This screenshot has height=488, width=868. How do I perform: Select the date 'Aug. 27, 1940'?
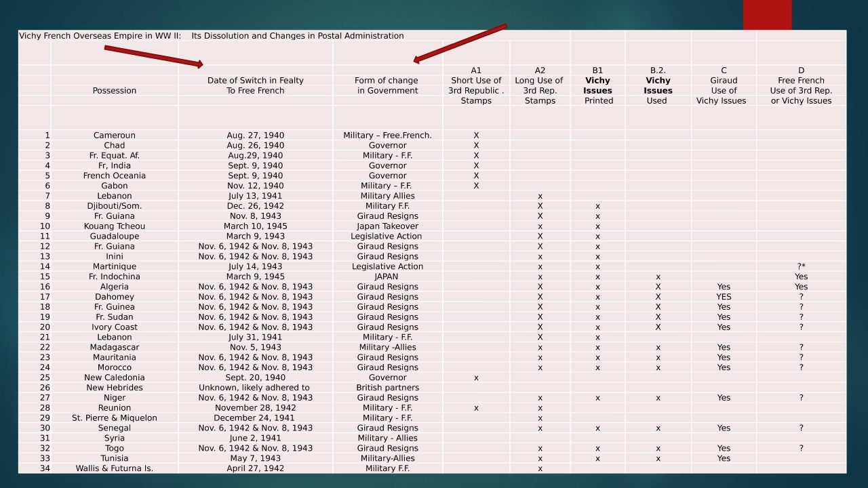coord(256,136)
